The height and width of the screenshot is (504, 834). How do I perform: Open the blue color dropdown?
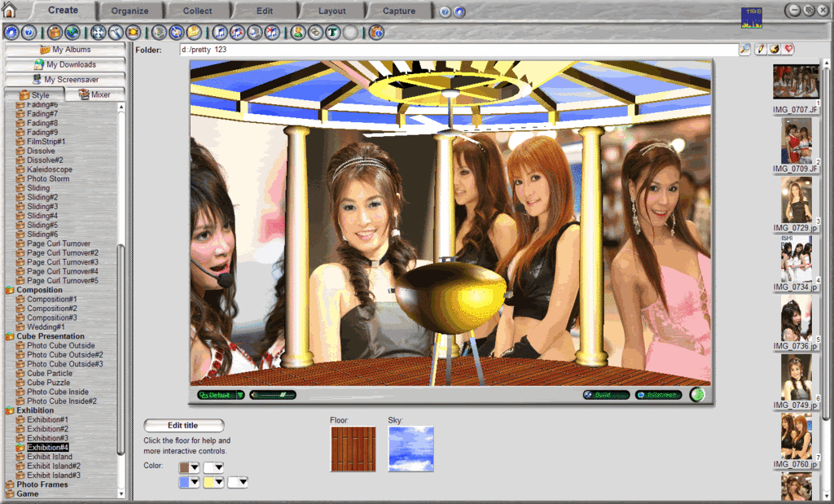(189, 482)
